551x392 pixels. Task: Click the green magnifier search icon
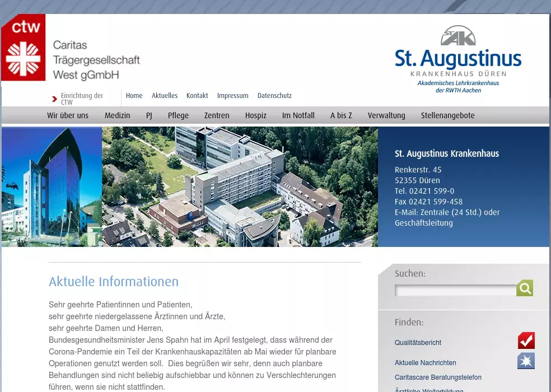click(x=524, y=288)
